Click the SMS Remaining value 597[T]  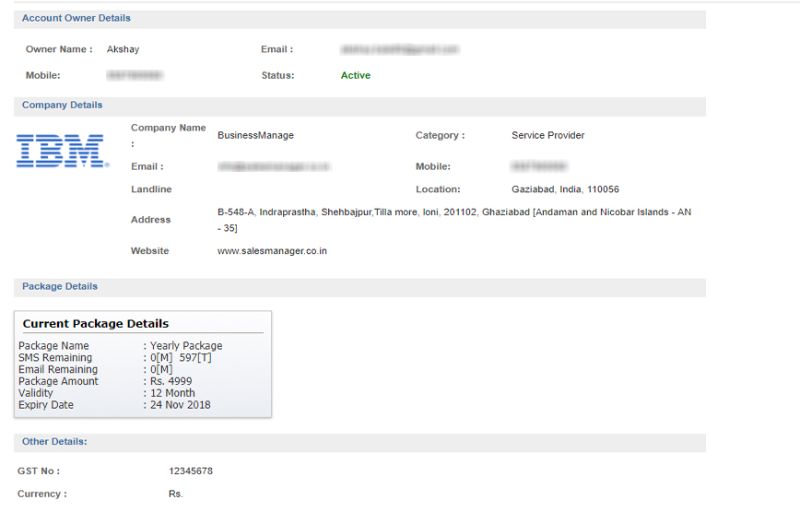[197, 358]
